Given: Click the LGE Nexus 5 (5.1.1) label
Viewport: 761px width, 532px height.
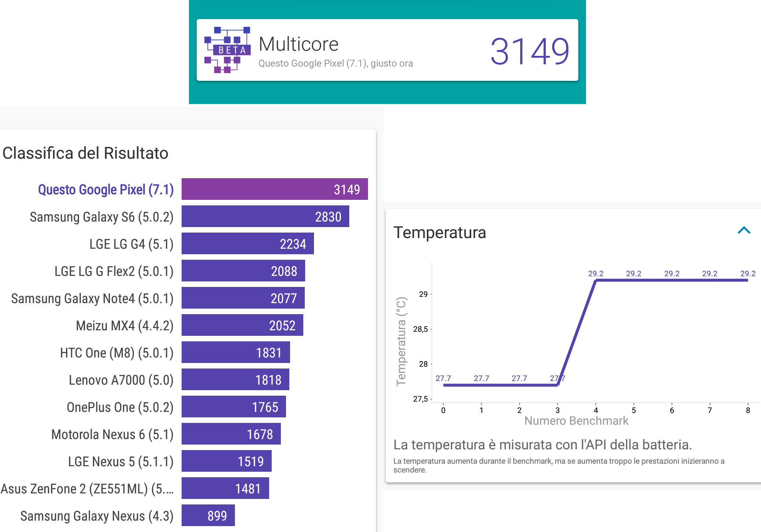Looking at the screenshot, I should [x=121, y=461].
